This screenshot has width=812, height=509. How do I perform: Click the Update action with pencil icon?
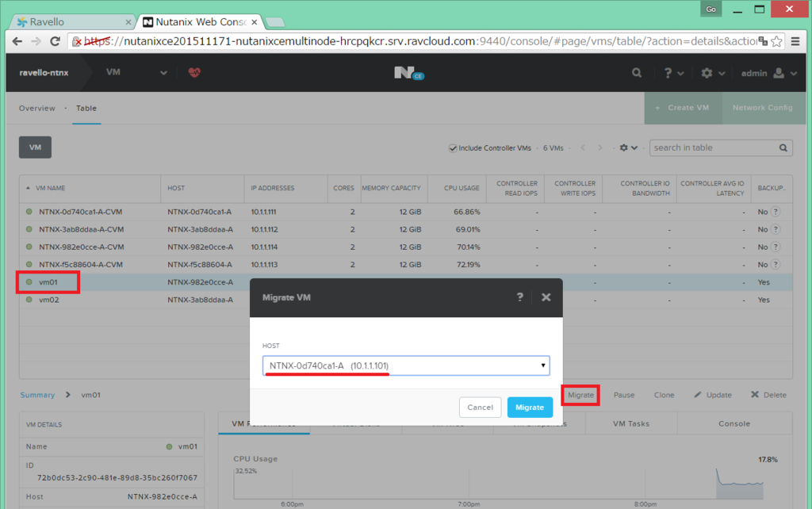click(713, 395)
